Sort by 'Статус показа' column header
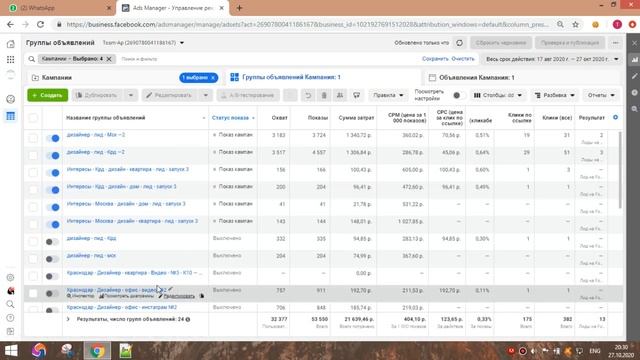This screenshot has width=640, height=360. pyautogui.click(x=230, y=118)
